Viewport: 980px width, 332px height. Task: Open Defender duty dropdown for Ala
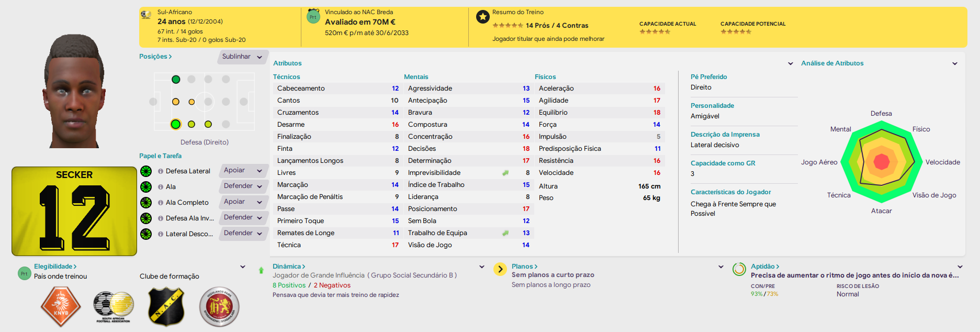[x=243, y=186]
